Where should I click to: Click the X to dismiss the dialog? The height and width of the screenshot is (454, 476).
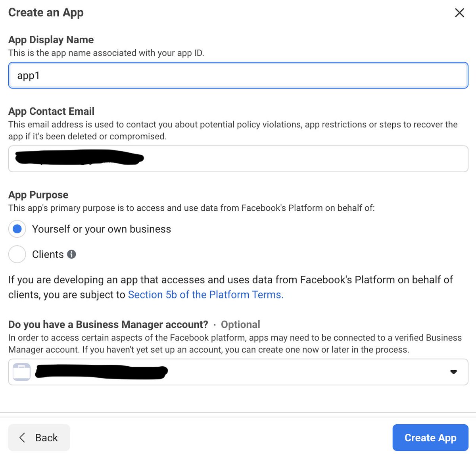pyautogui.click(x=459, y=13)
